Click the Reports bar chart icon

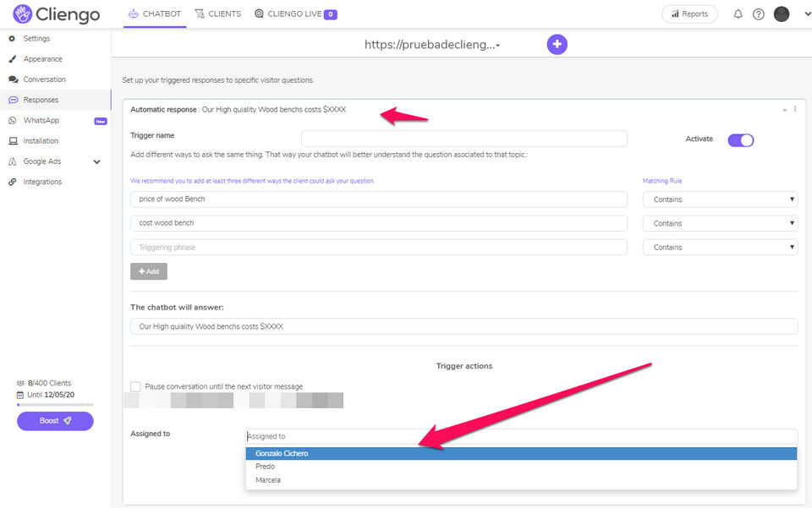click(x=675, y=14)
